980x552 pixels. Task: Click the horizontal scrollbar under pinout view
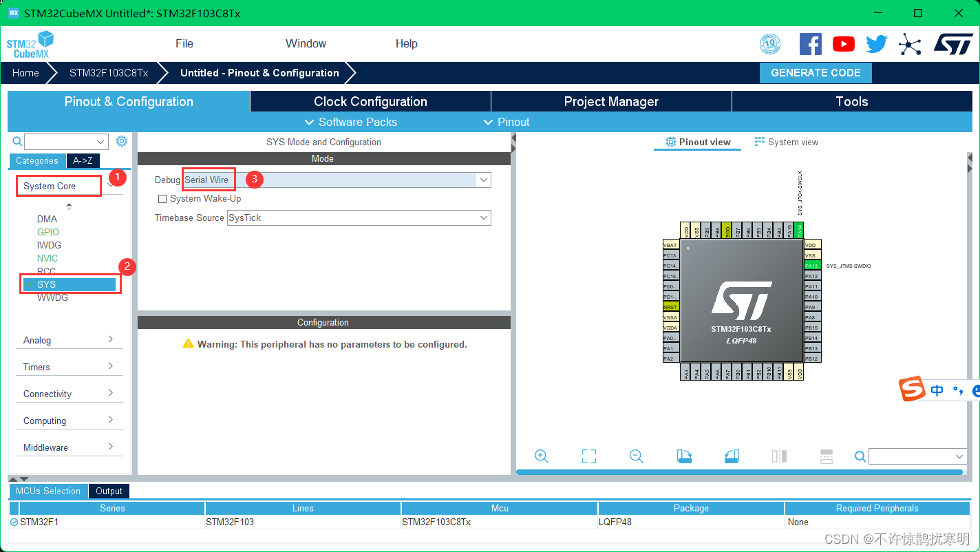point(739,472)
